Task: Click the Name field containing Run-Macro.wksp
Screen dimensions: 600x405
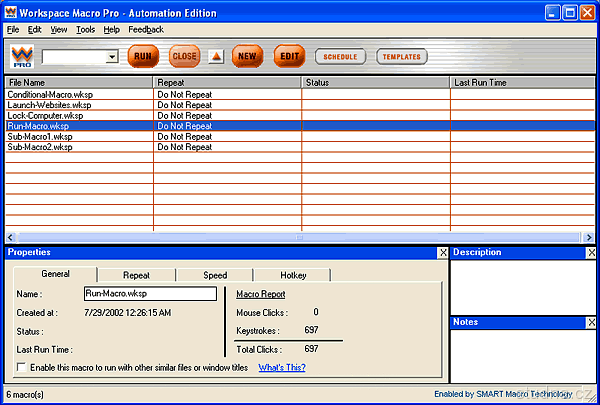Action: (x=150, y=295)
